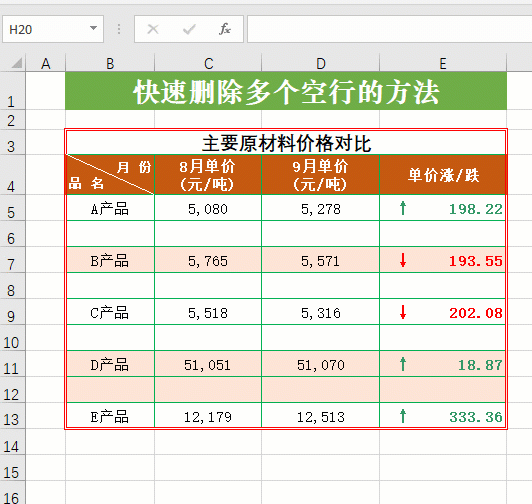Expand the Name Box dropdown arrow
This screenshot has width=532, height=504.
pos(93,29)
